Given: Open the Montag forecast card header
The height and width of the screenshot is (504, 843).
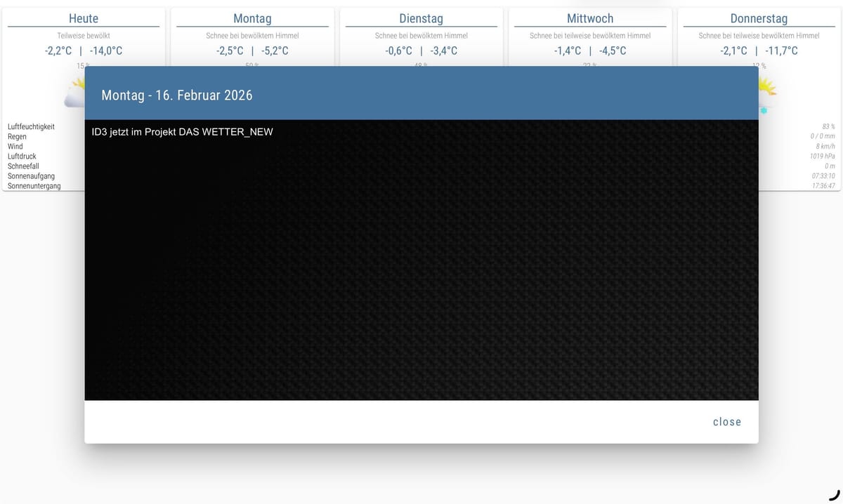Looking at the screenshot, I should pos(252,18).
